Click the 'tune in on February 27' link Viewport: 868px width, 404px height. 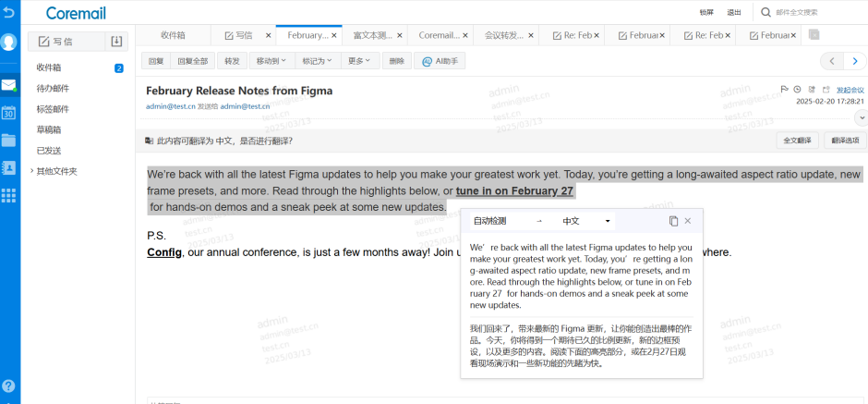[514, 191]
